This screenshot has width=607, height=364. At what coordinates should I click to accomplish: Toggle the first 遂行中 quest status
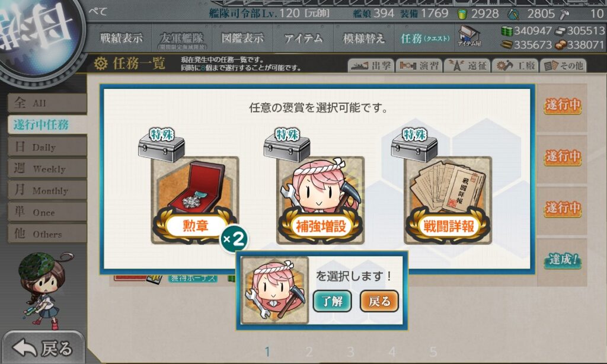563,104
